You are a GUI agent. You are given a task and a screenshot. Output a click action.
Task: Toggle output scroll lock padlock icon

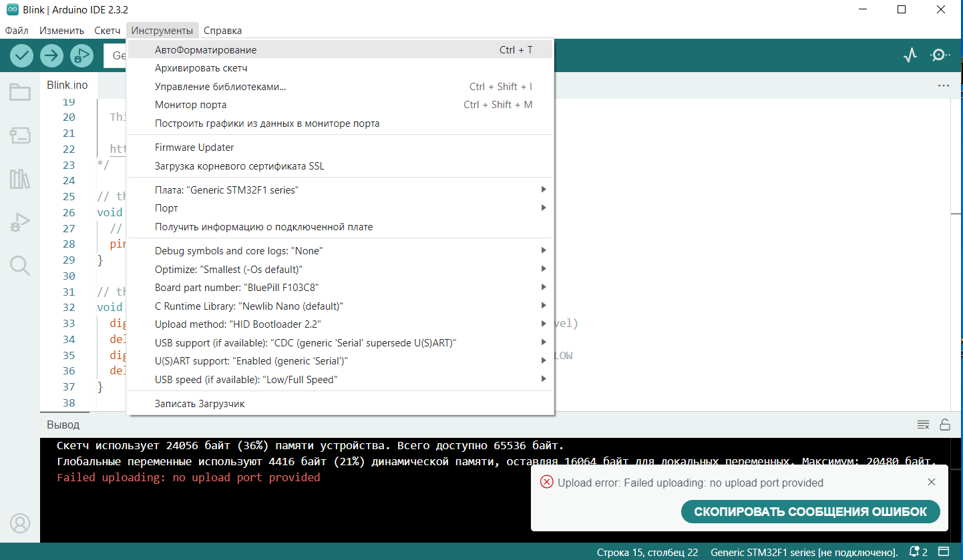pyautogui.click(x=945, y=425)
